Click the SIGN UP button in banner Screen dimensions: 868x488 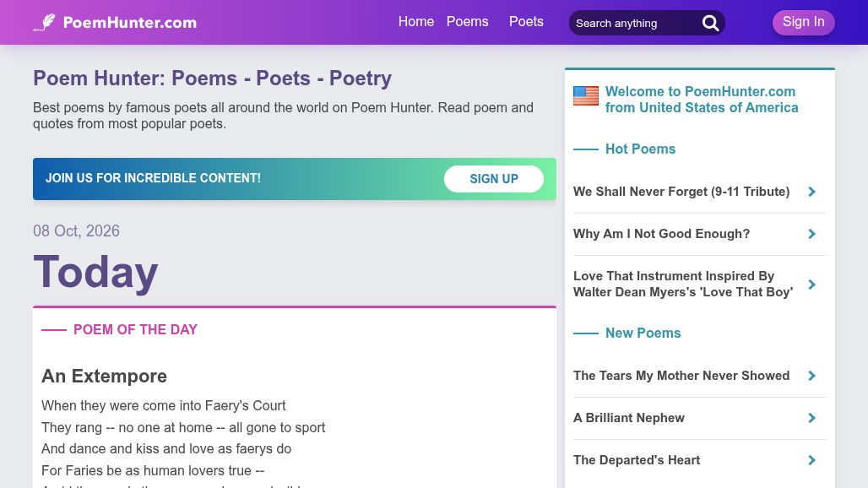point(494,179)
